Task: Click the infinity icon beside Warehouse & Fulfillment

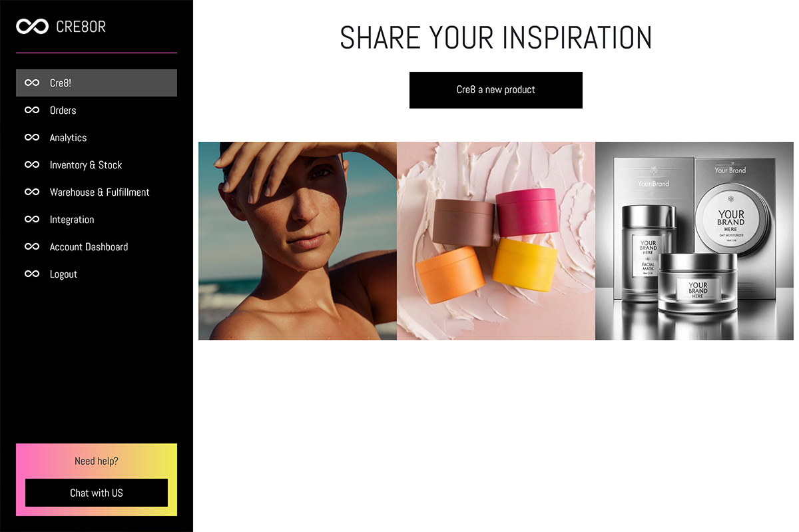Action: pos(32,192)
